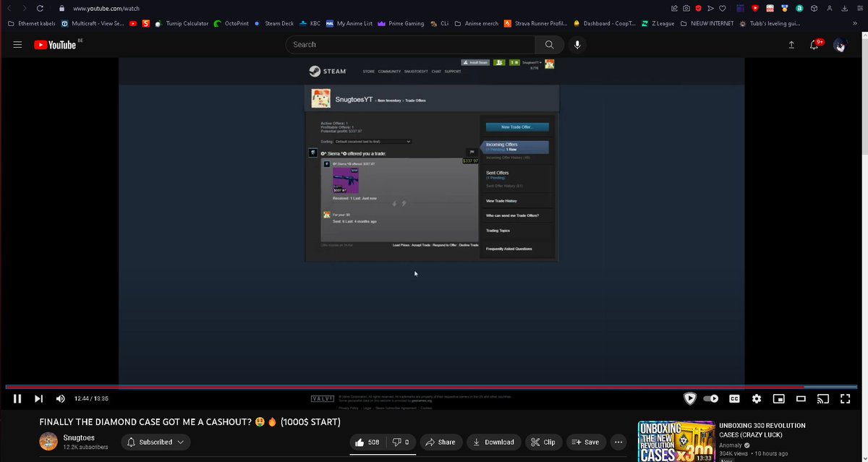Open My Flow send icon
Screen dimensions: 868x462
pos(710,8)
